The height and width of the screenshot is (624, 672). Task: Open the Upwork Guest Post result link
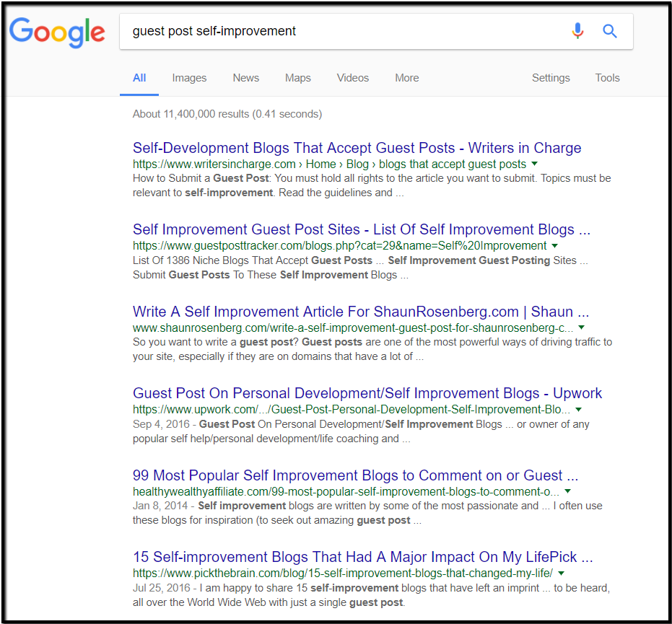(367, 393)
